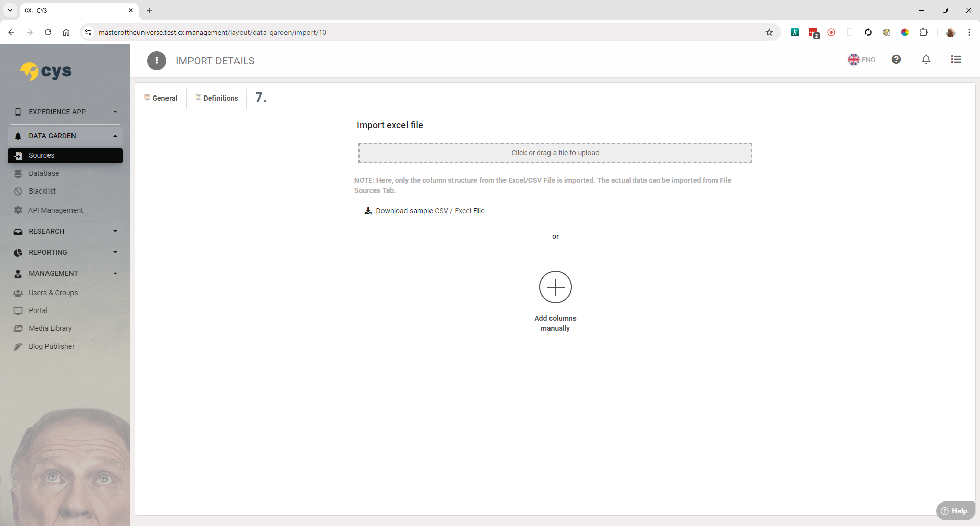
Task: Click the address bar URL
Action: (x=212, y=32)
